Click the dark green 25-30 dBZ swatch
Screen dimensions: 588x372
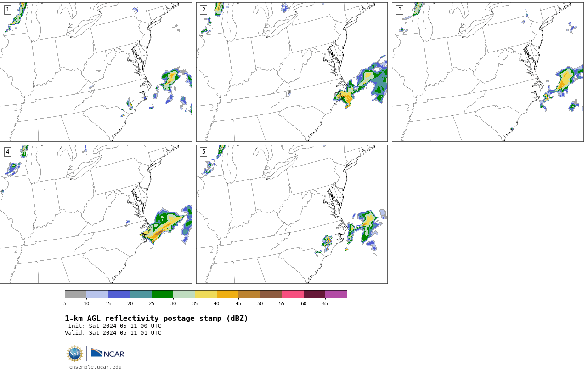[162, 294]
